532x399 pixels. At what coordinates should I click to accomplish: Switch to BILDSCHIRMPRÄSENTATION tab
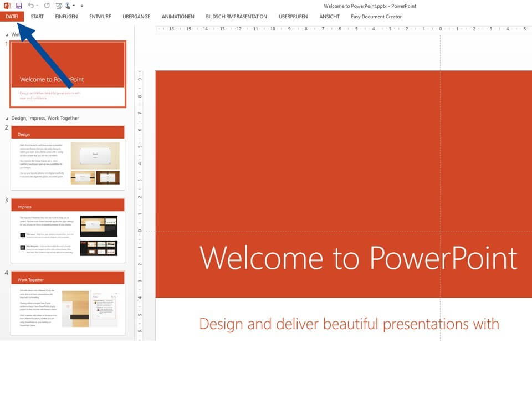[x=237, y=16]
